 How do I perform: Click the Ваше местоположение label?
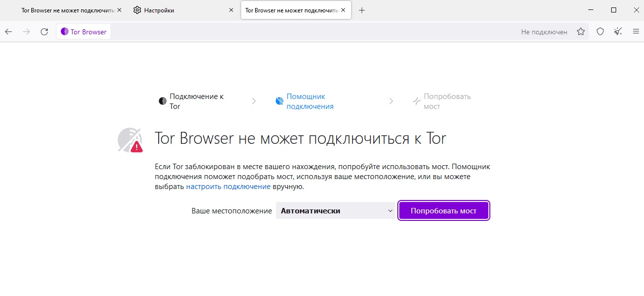pyautogui.click(x=232, y=211)
